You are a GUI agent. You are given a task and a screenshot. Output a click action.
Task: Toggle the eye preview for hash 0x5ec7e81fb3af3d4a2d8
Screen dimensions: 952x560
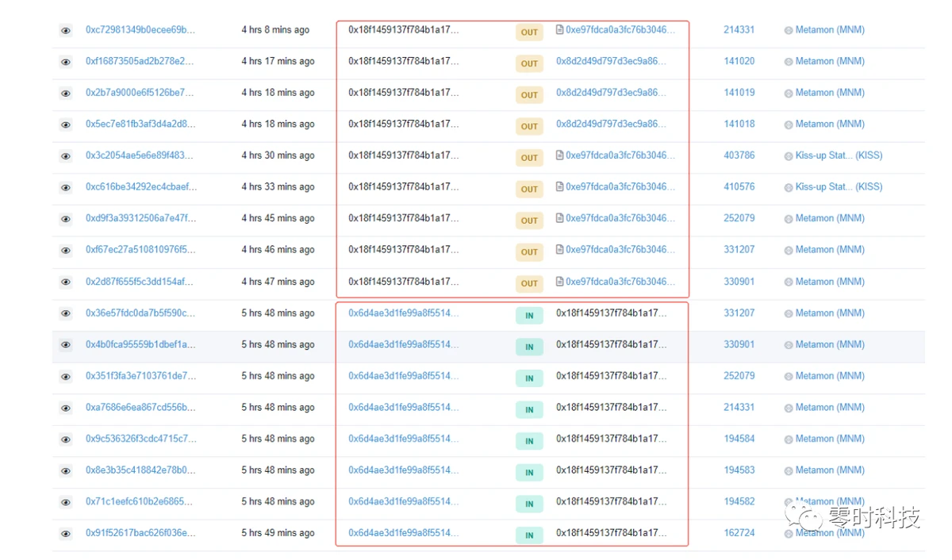66,125
